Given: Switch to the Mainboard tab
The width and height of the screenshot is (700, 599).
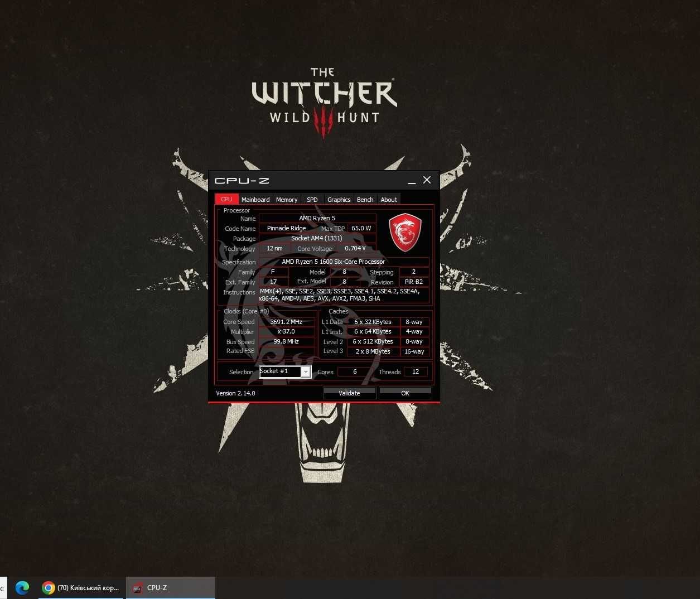Looking at the screenshot, I should 255,200.
